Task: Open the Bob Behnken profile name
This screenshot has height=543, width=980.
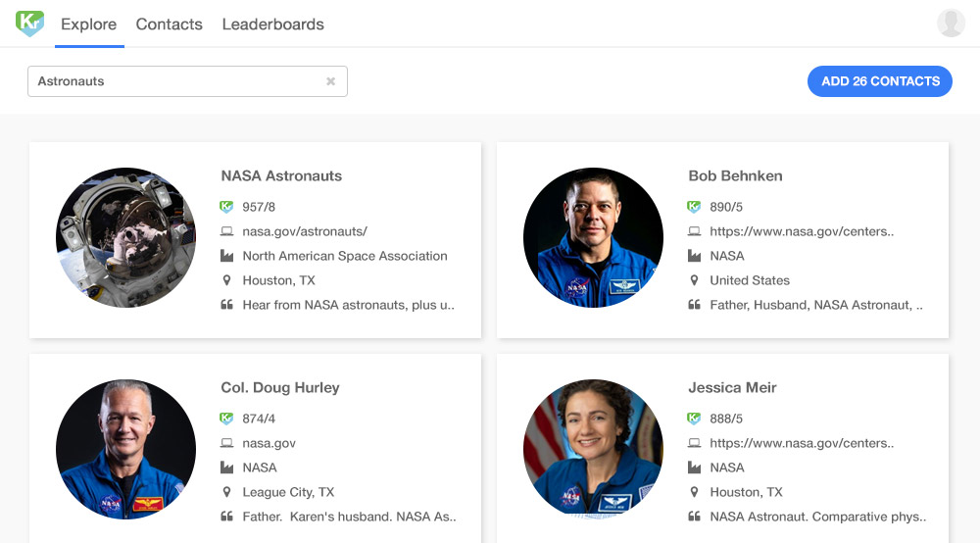Action: click(x=735, y=175)
